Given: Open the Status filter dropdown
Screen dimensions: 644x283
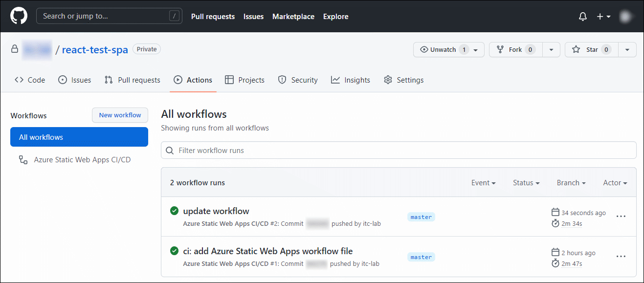Looking at the screenshot, I should point(526,183).
